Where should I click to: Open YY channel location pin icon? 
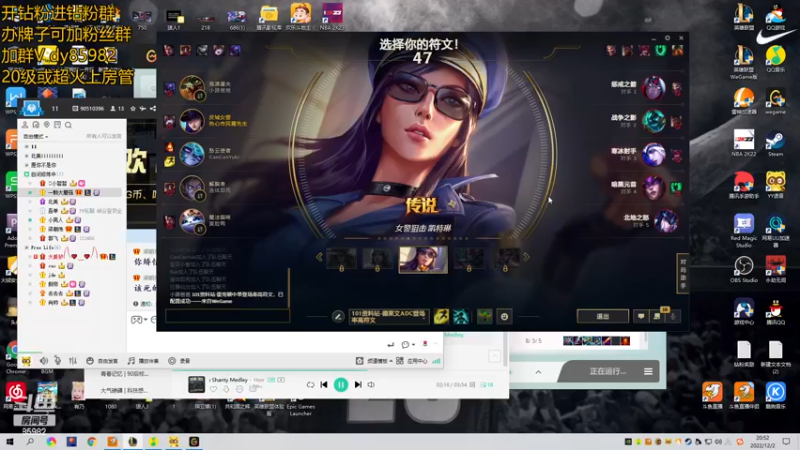click(x=46, y=125)
